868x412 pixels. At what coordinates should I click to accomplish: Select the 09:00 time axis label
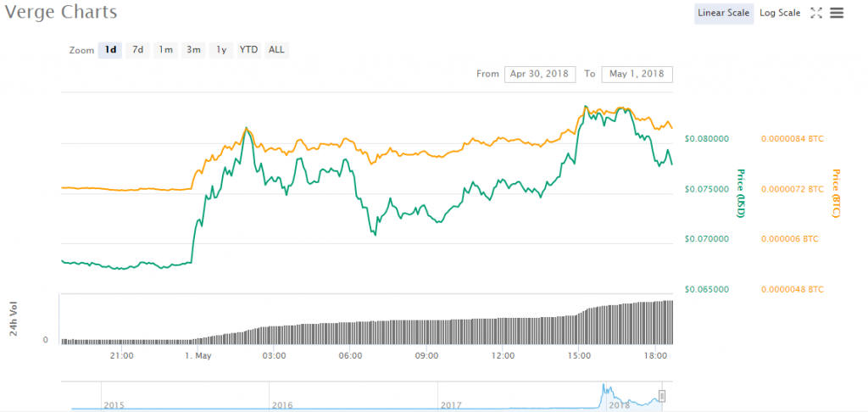426,356
